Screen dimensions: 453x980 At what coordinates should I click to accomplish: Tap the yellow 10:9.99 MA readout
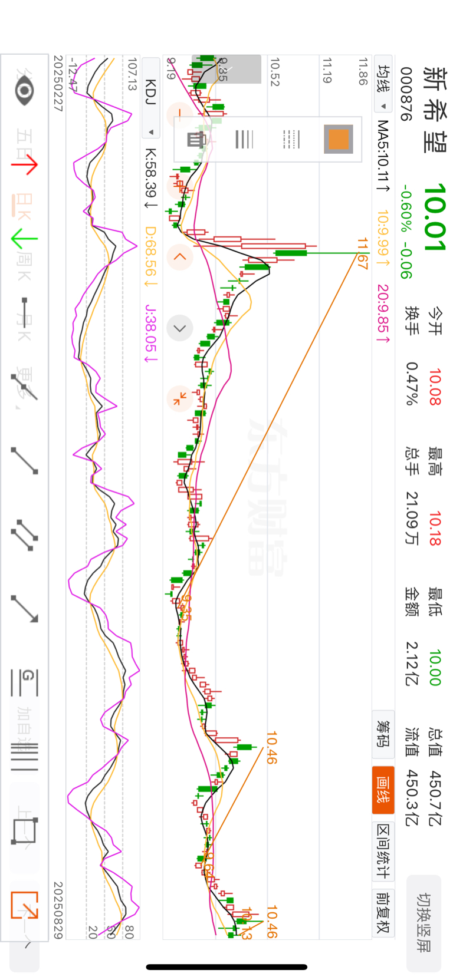click(383, 237)
